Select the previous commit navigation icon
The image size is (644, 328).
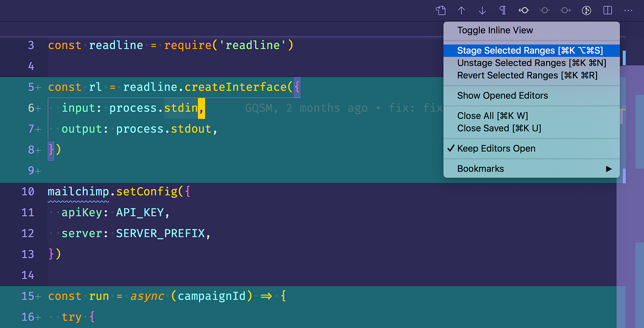[523, 10]
